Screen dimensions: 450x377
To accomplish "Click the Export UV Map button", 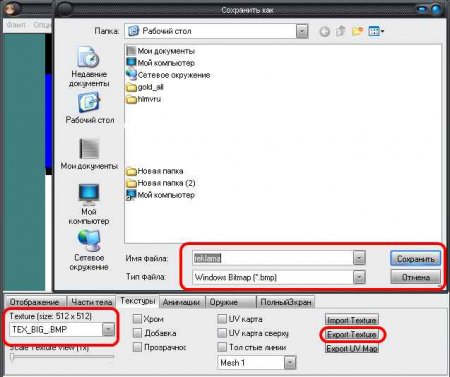I will pyautogui.click(x=352, y=348).
